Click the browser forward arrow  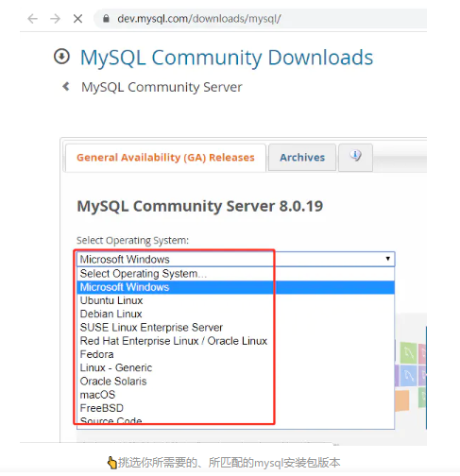pos(56,19)
